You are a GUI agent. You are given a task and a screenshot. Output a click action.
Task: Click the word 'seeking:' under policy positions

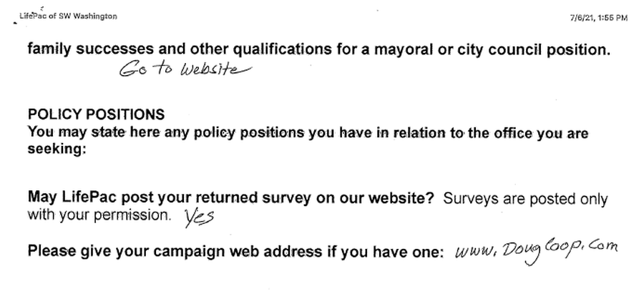(57, 149)
